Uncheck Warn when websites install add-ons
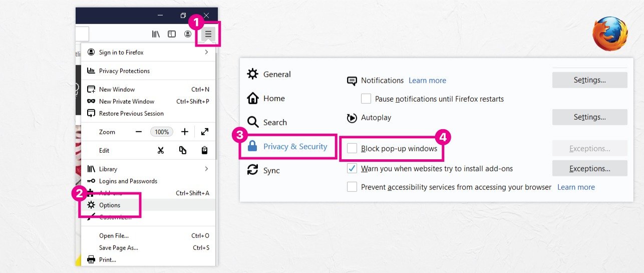The width and height of the screenshot is (644, 273). tap(352, 168)
